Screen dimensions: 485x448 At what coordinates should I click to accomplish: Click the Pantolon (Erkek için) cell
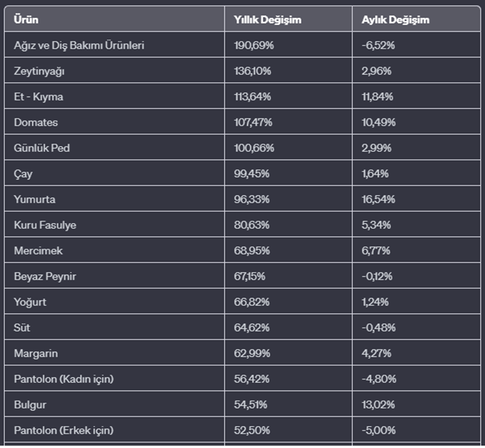click(x=64, y=431)
